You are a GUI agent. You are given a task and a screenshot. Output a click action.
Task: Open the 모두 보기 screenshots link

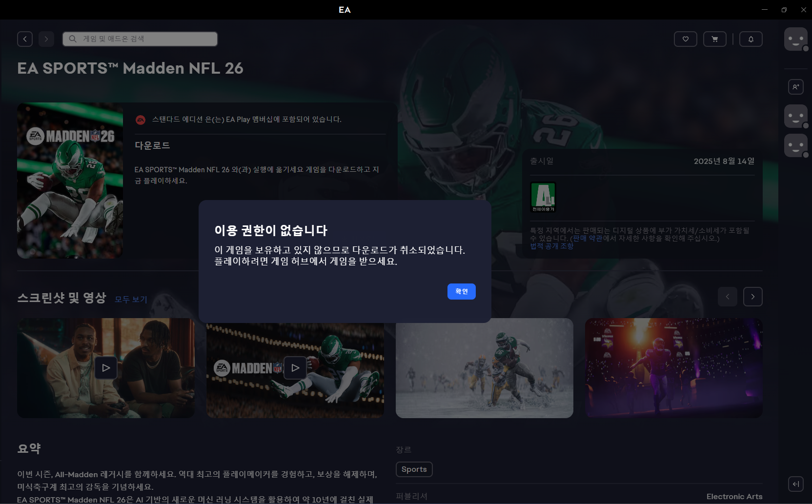pos(131,300)
